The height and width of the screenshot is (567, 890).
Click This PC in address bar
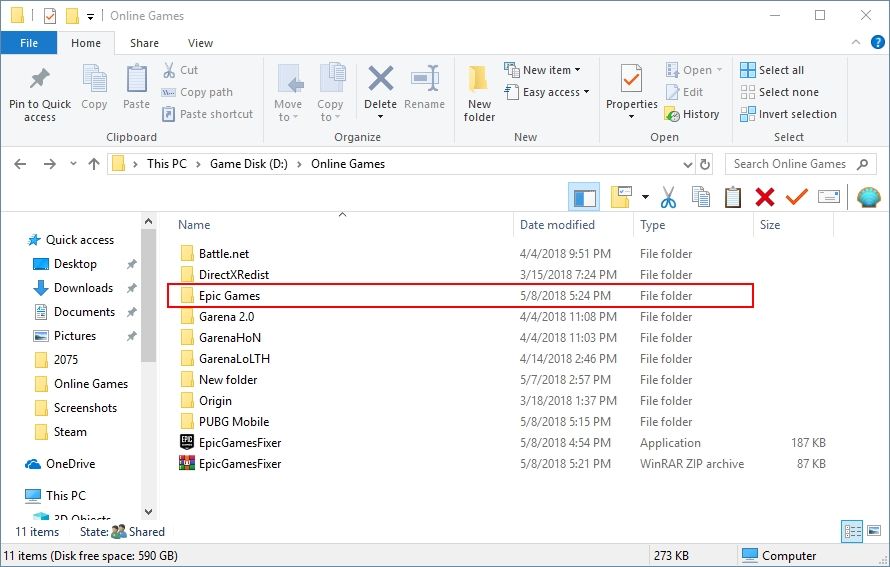166,164
